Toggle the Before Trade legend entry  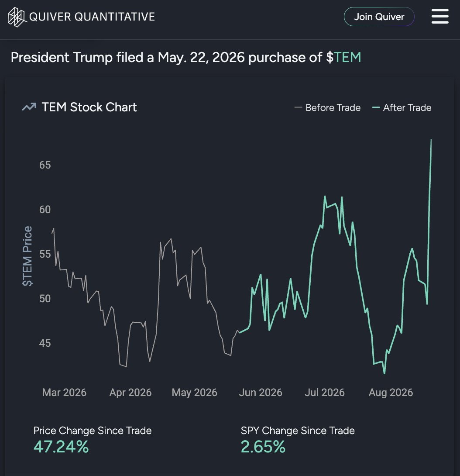click(327, 107)
